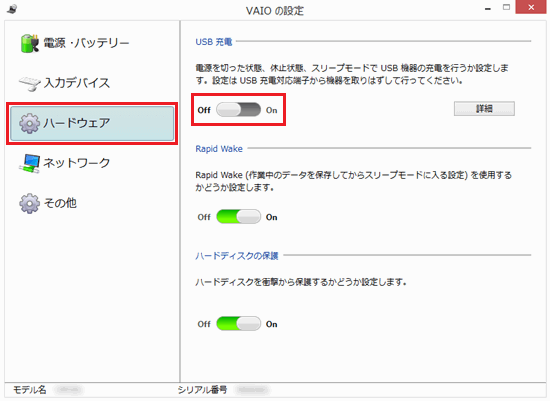Toggle the Rapid Wake switch

coord(238,217)
